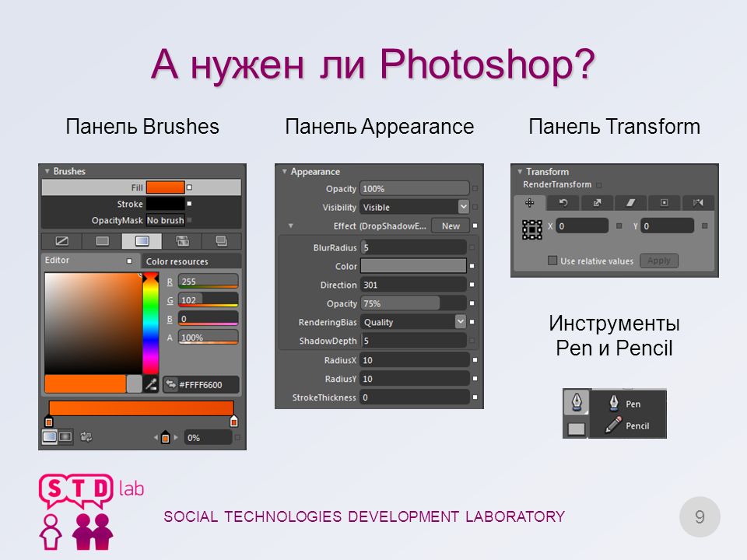The width and height of the screenshot is (747, 560).
Task: Select the OpacityMask No brush field
Action: click(165, 220)
